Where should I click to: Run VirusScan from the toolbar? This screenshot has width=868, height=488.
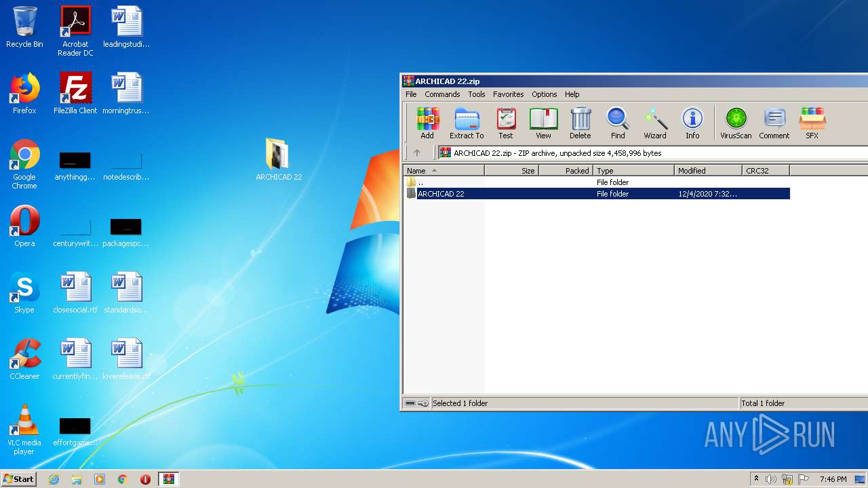tap(736, 123)
